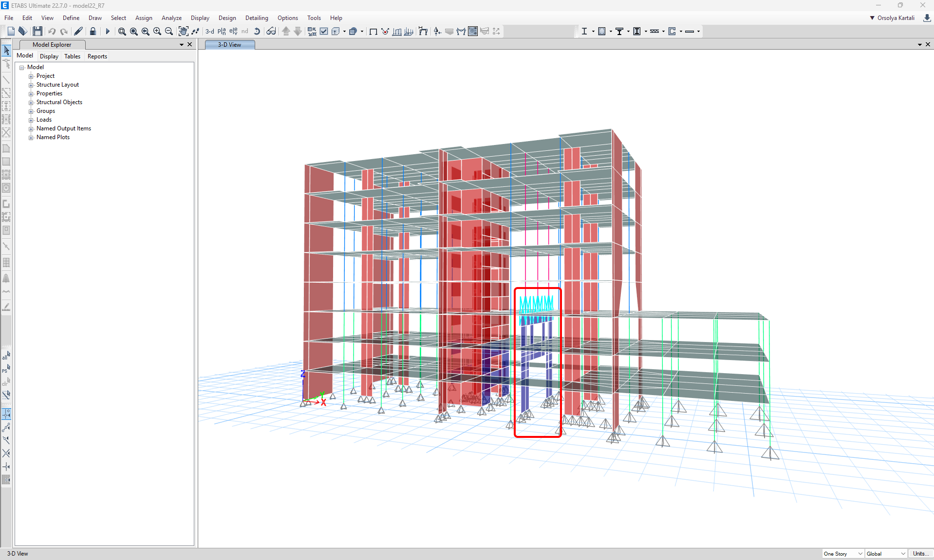Open Set Display Options checkbox icon

(324, 31)
